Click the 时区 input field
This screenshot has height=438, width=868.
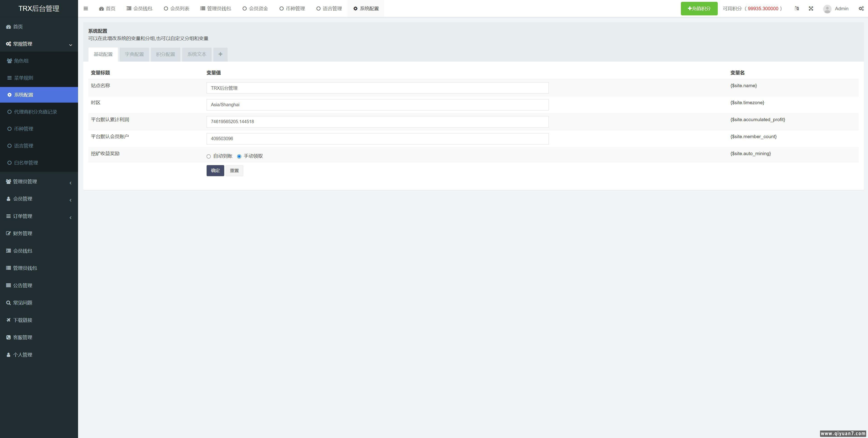[377, 105]
